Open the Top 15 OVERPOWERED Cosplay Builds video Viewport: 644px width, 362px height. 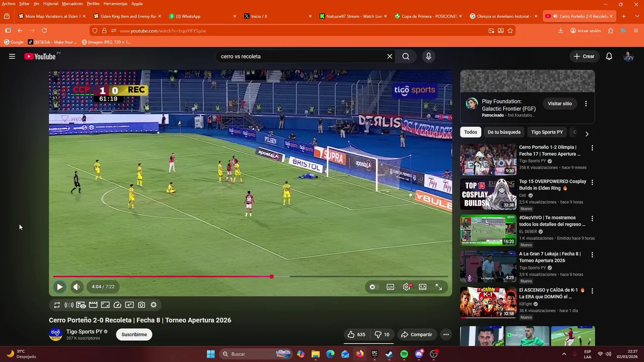(488, 194)
